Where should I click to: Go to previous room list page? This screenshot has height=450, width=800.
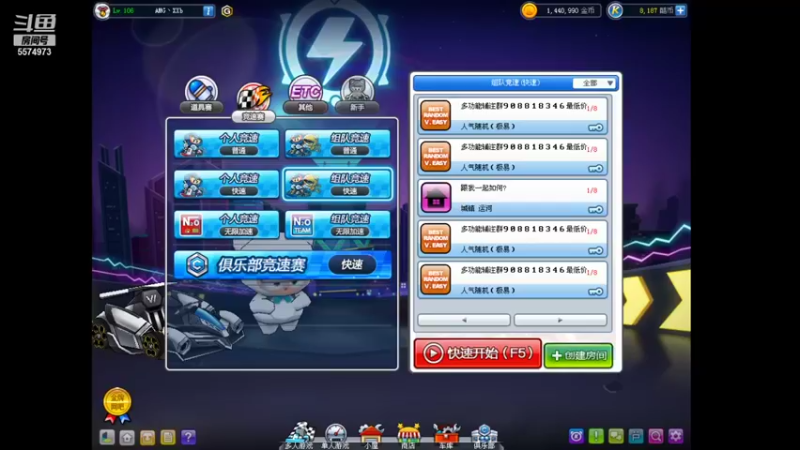[x=464, y=320]
